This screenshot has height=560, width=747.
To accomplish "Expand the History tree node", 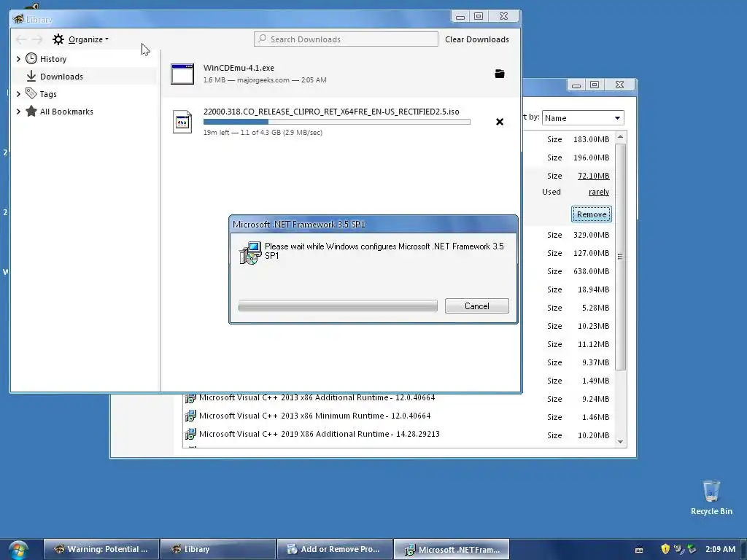I will tap(18, 59).
